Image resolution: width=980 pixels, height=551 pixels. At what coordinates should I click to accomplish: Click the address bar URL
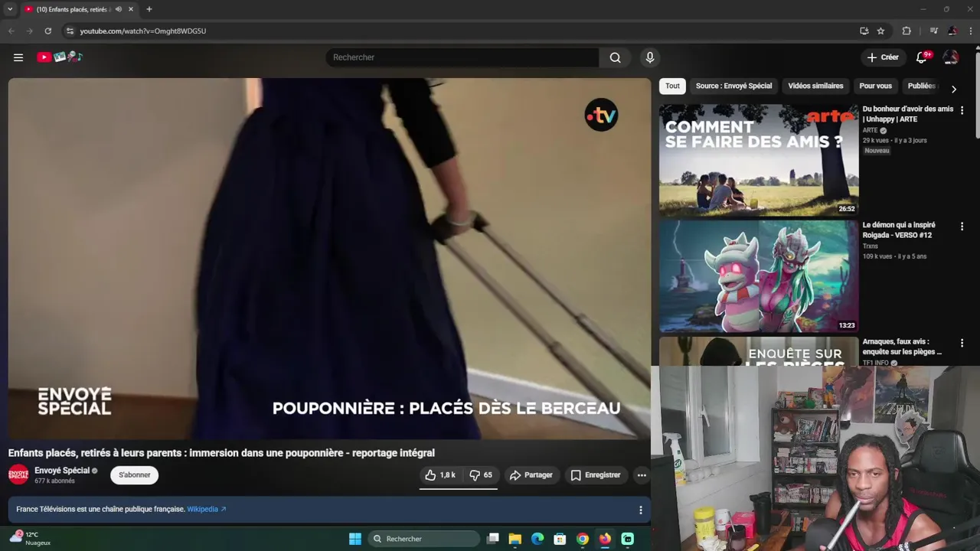click(142, 31)
